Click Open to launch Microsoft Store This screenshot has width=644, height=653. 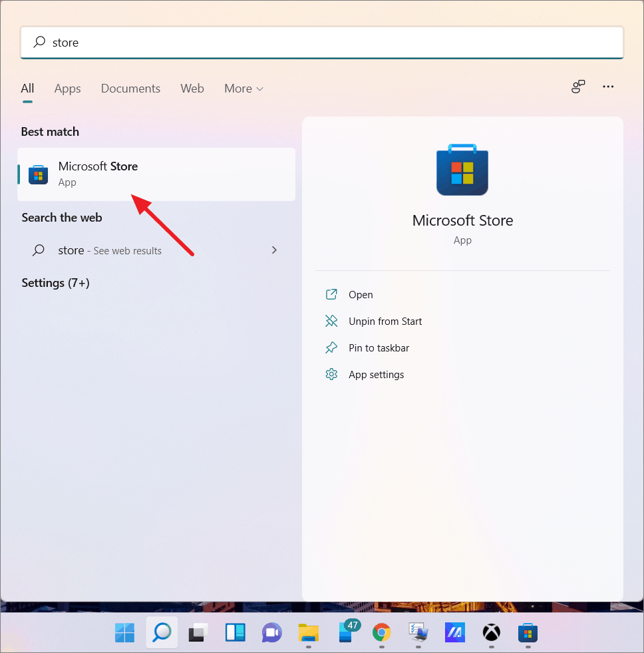point(361,294)
